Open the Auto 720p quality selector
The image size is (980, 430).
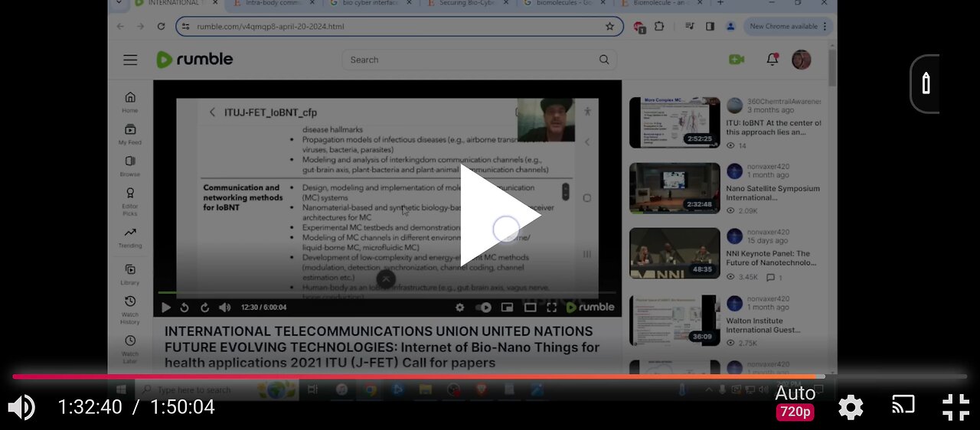[x=795, y=402]
